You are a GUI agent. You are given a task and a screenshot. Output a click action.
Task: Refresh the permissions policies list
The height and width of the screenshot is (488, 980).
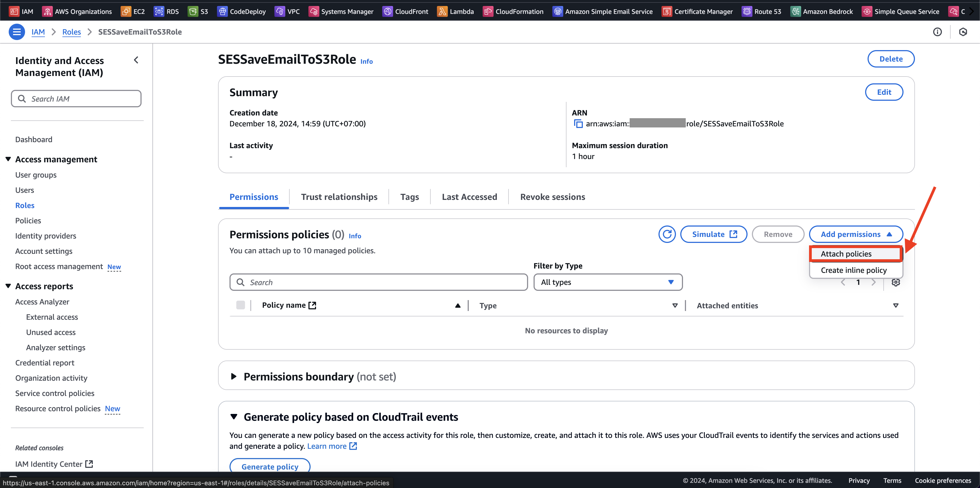[667, 234]
